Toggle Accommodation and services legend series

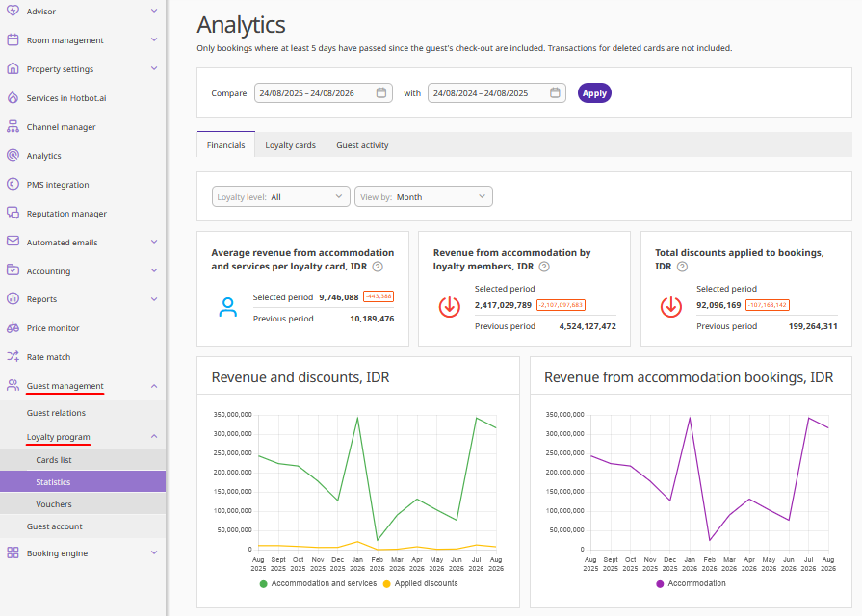click(318, 583)
